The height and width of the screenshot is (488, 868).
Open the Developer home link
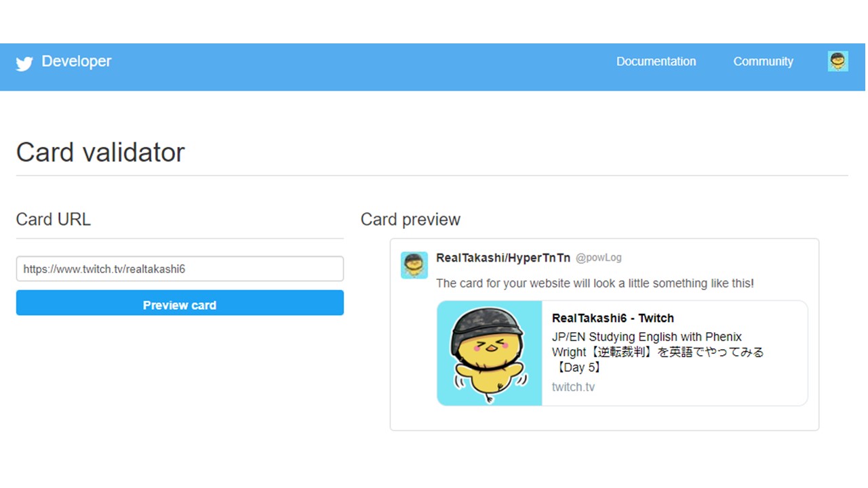tap(76, 61)
